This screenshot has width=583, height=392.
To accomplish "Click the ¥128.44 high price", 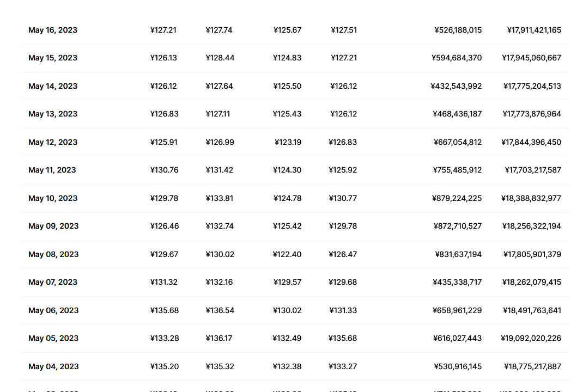I will tap(220, 58).
